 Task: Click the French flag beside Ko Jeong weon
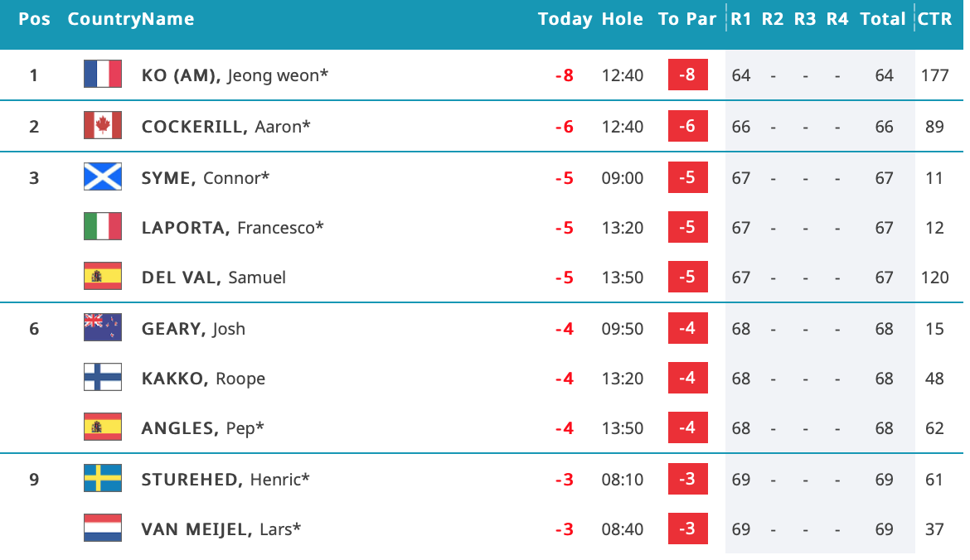pyautogui.click(x=103, y=75)
